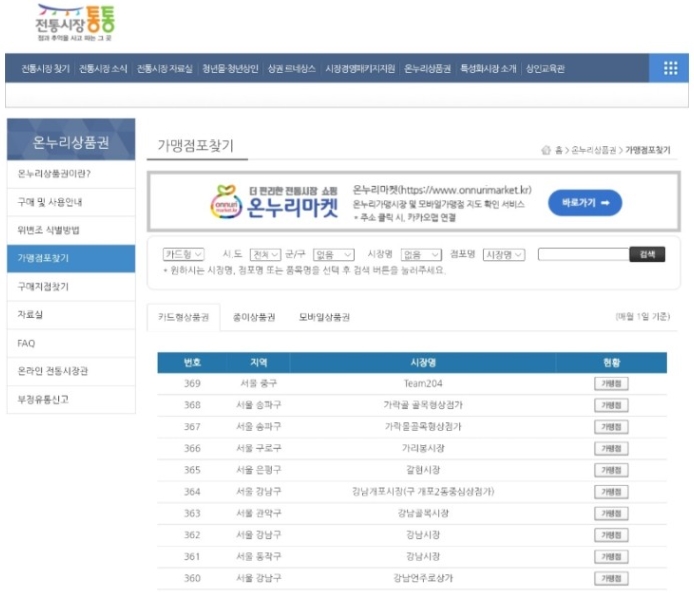This screenshot has height=593, width=694.
Task: Open 시장경영패키지지원 menu
Action: click(360, 69)
